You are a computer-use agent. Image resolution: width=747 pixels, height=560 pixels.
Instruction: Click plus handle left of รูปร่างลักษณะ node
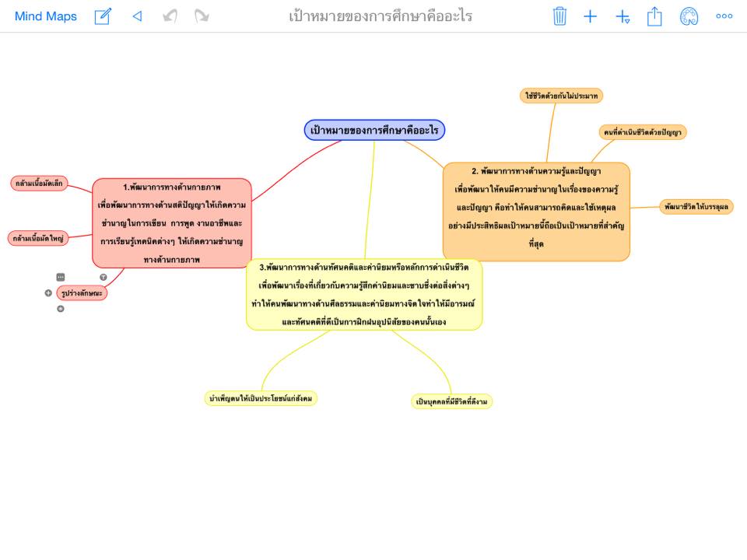pyautogui.click(x=48, y=293)
